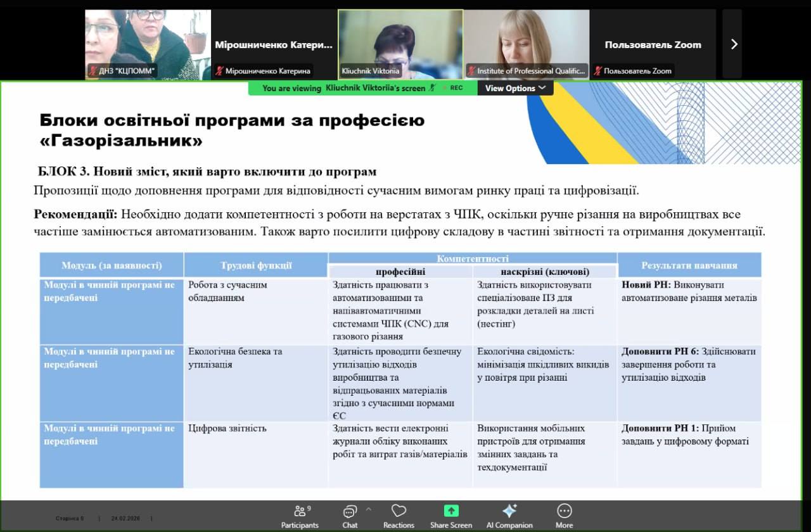Click the Цифрова звітність table cell

pos(227,429)
